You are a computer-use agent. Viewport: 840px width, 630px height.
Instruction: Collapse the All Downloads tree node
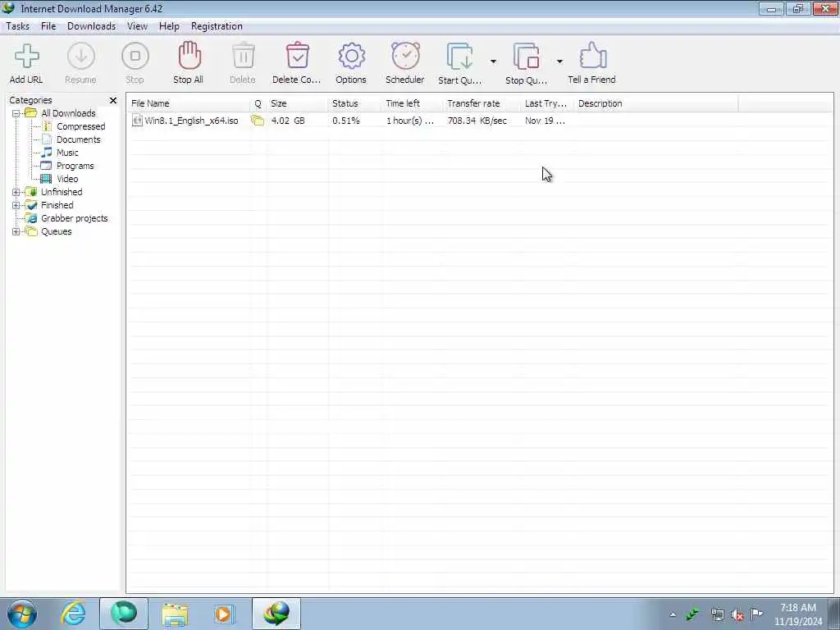(x=16, y=113)
